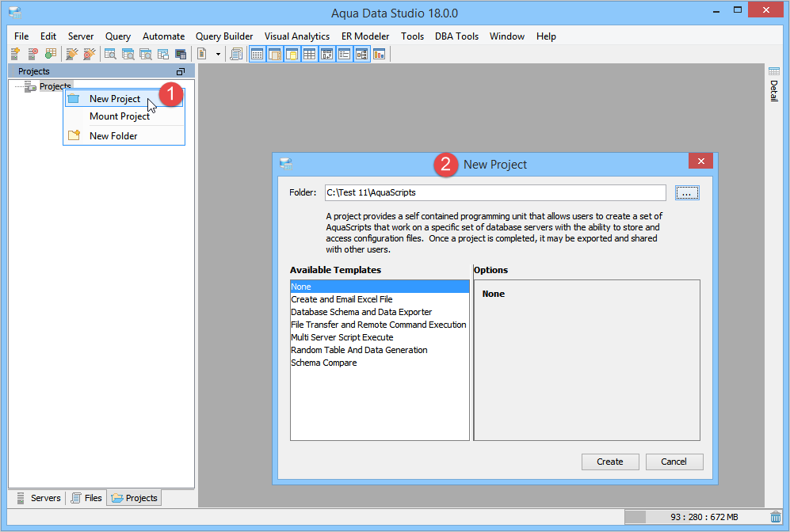Click the connect plug toolbar icon
790x532 pixels.
click(72, 54)
